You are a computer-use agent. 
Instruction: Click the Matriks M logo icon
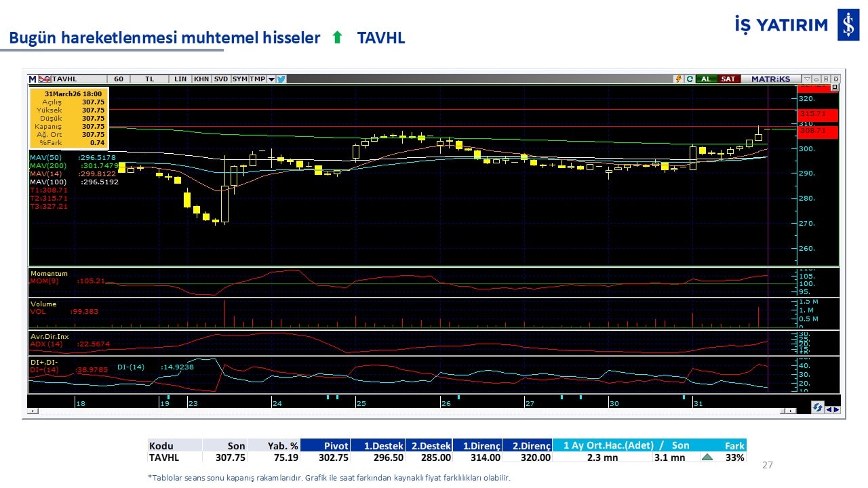(33, 79)
